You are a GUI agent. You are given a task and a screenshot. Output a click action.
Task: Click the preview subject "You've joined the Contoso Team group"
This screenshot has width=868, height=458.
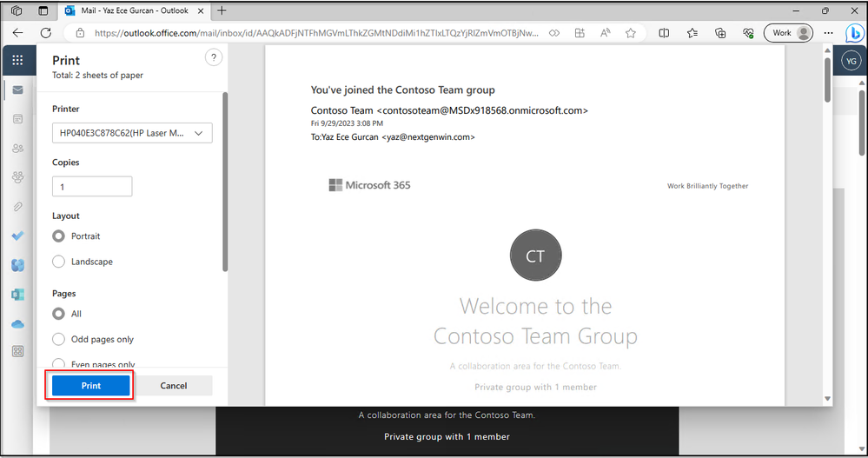[x=402, y=90]
